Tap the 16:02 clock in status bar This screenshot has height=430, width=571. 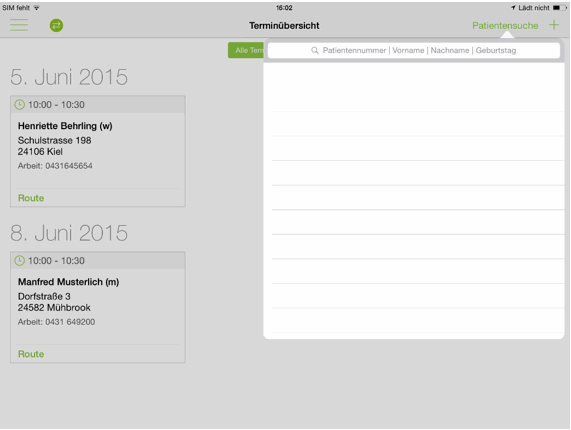284,8
